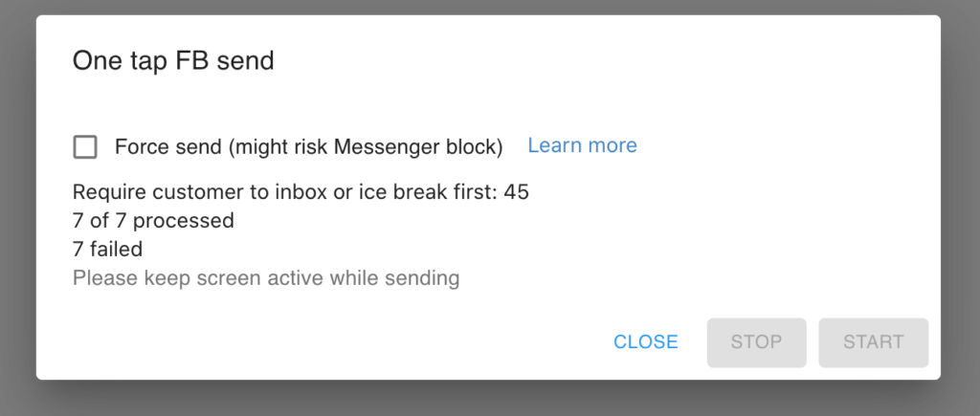Open the Learn more link
The image size is (980, 416).
[582, 145]
